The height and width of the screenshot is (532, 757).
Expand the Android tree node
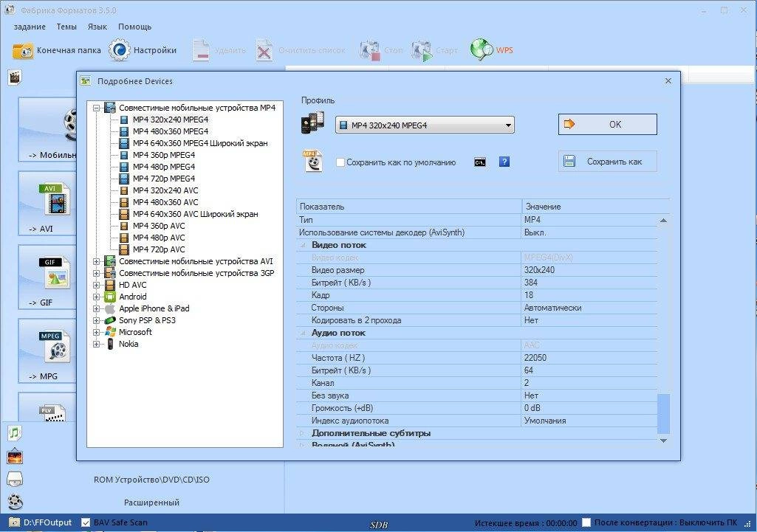97,297
